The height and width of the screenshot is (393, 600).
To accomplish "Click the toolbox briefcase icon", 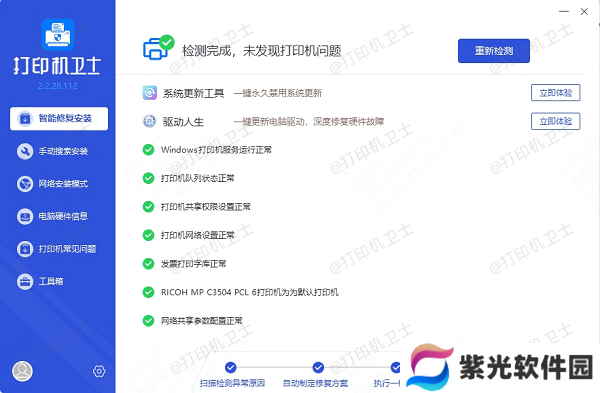I will tap(25, 282).
